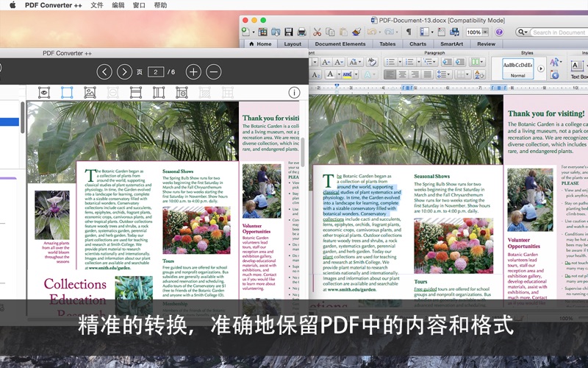The width and height of the screenshot is (588, 368).
Task: Toggle justify alignment in Paragraph group
Action: [428, 74]
